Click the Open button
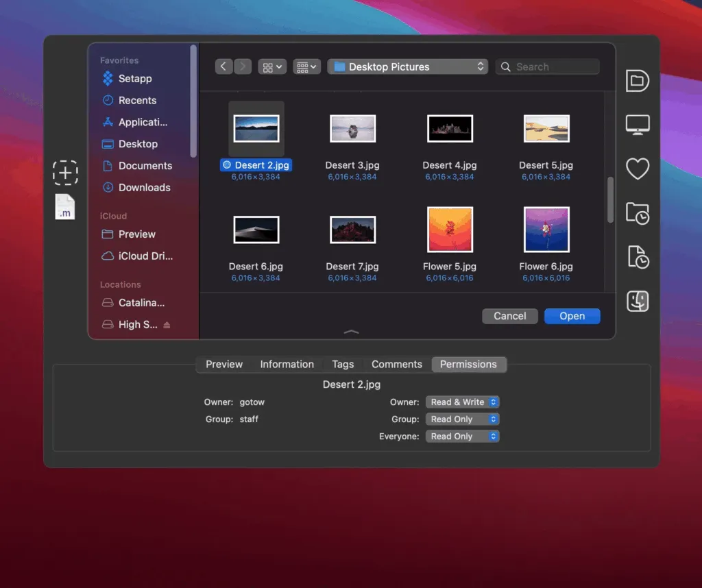This screenshot has height=588, width=702. click(x=572, y=316)
